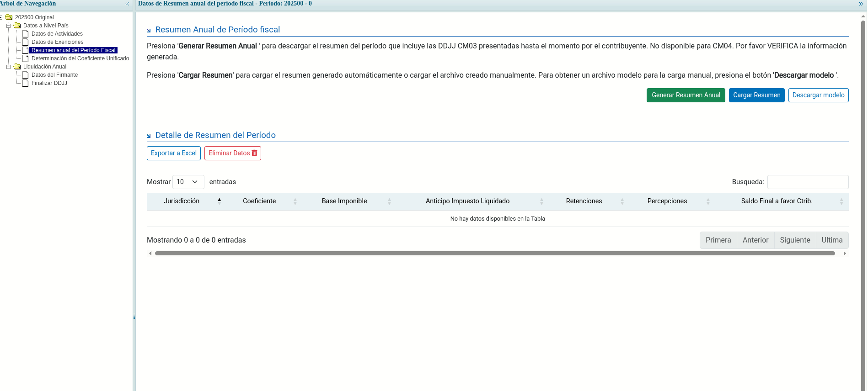
Task: Click the Percepciones column header text
Action: point(667,201)
